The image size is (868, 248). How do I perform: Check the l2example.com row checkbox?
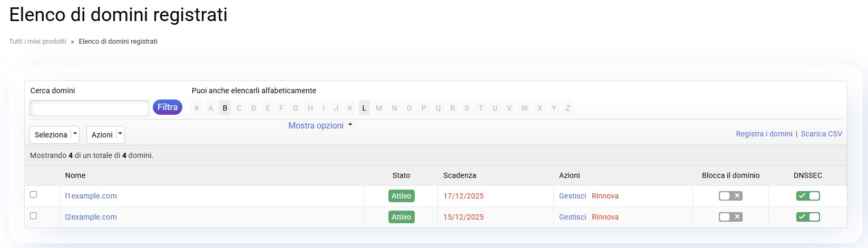pyautogui.click(x=33, y=216)
